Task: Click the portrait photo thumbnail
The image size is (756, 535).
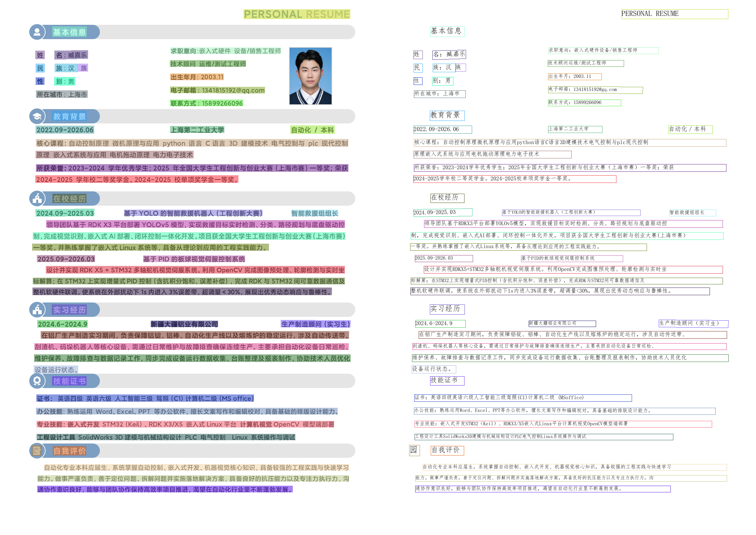Action: click(x=310, y=76)
